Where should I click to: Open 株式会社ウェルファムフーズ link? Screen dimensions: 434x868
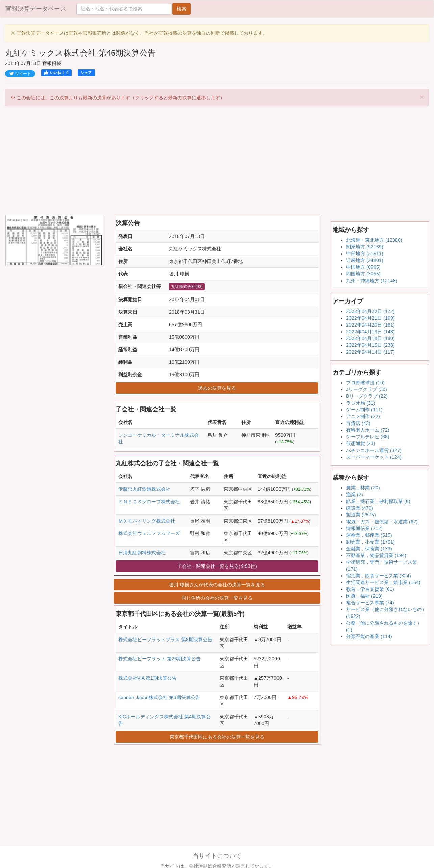click(149, 533)
